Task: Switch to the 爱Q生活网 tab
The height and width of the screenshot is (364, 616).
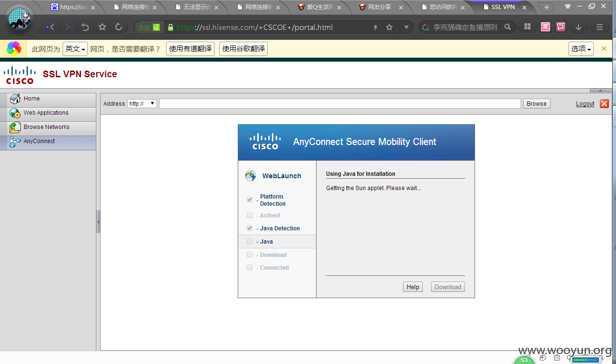Action: (320, 7)
